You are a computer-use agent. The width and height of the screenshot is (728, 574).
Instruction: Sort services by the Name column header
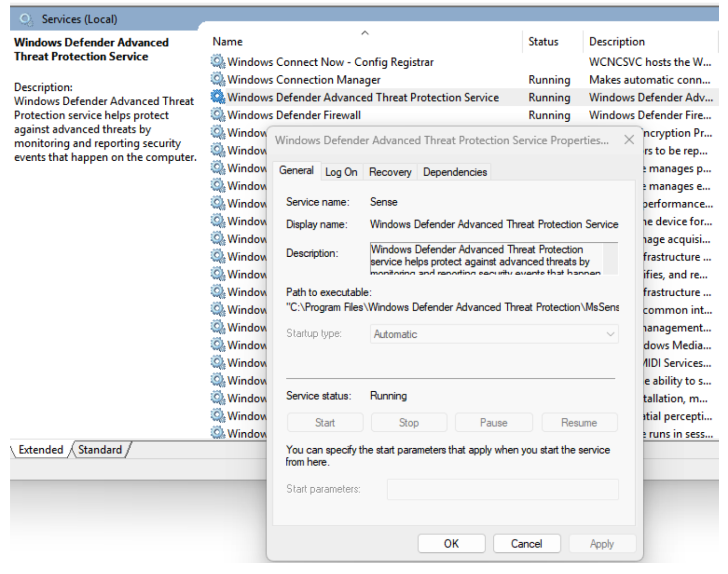point(227,42)
